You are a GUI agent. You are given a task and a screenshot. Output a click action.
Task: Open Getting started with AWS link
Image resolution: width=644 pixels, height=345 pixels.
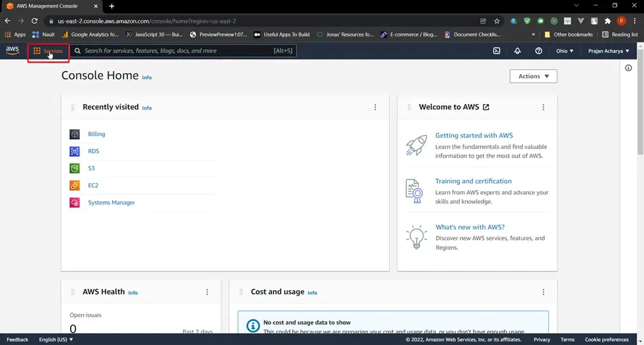pyautogui.click(x=474, y=135)
